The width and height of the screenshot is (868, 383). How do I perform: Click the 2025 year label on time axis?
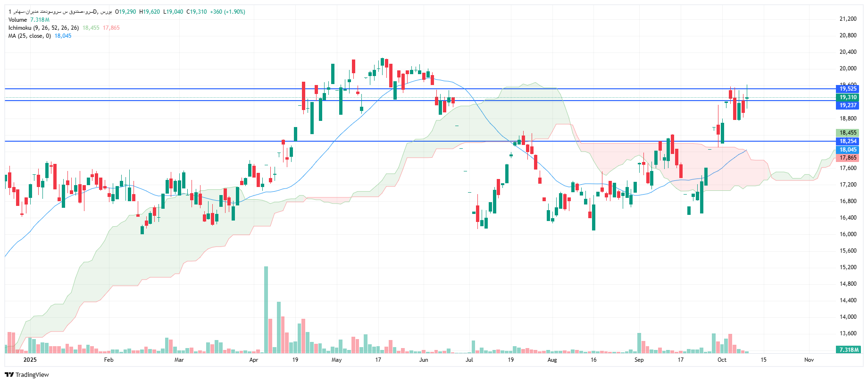point(30,360)
